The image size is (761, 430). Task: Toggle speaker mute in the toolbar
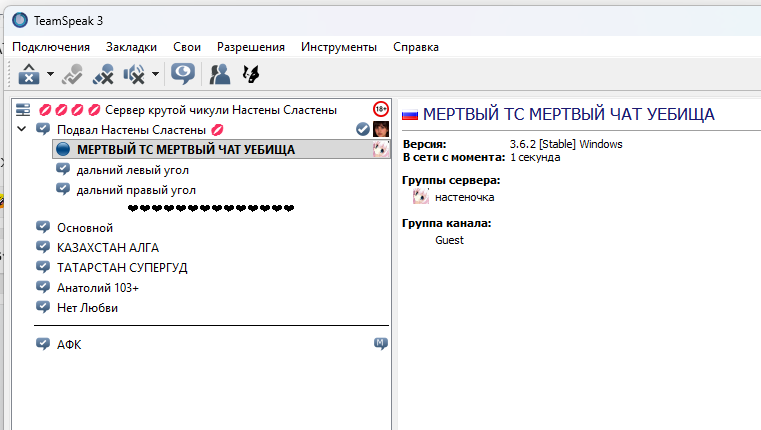coord(134,74)
